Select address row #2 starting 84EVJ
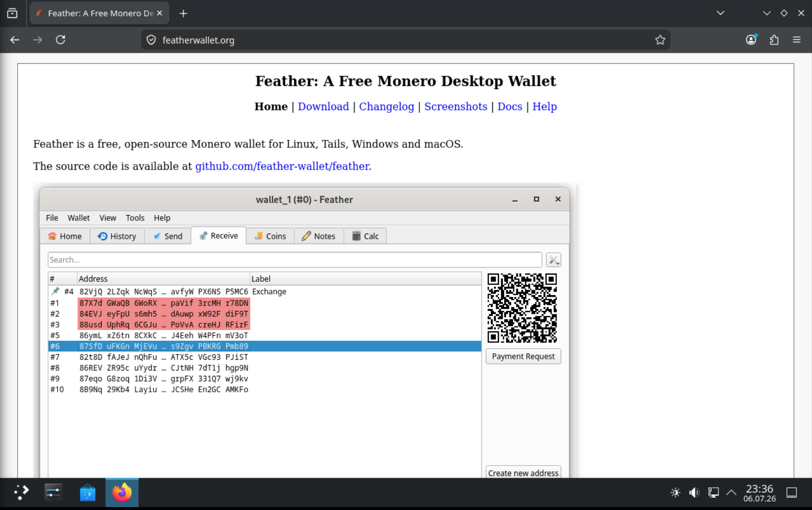This screenshot has width=812, height=510. point(265,314)
